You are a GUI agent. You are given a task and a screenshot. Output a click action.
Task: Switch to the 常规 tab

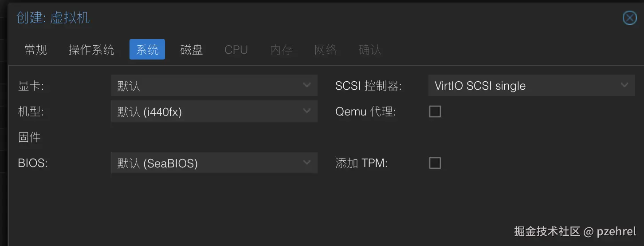pyautogui.click(x=36, y=49)
